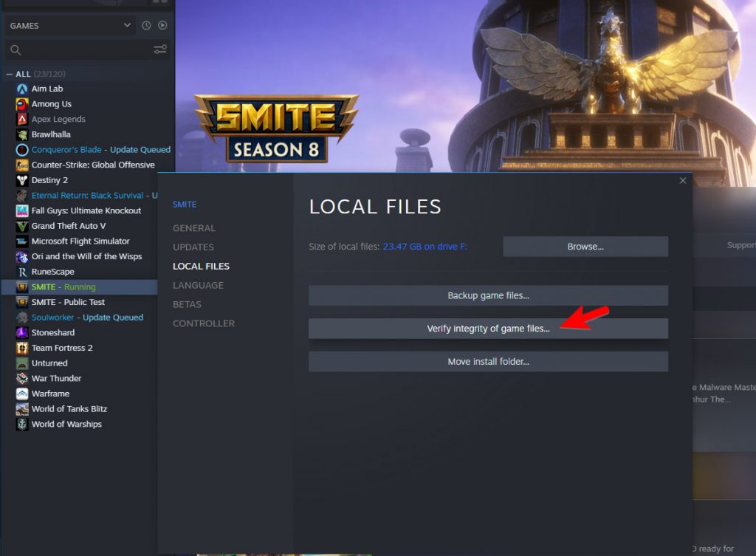Image resolution: width=756 pixels, height=556 pixels.
Task: Select the Apex Legends library entry
Action: (58, 119)
